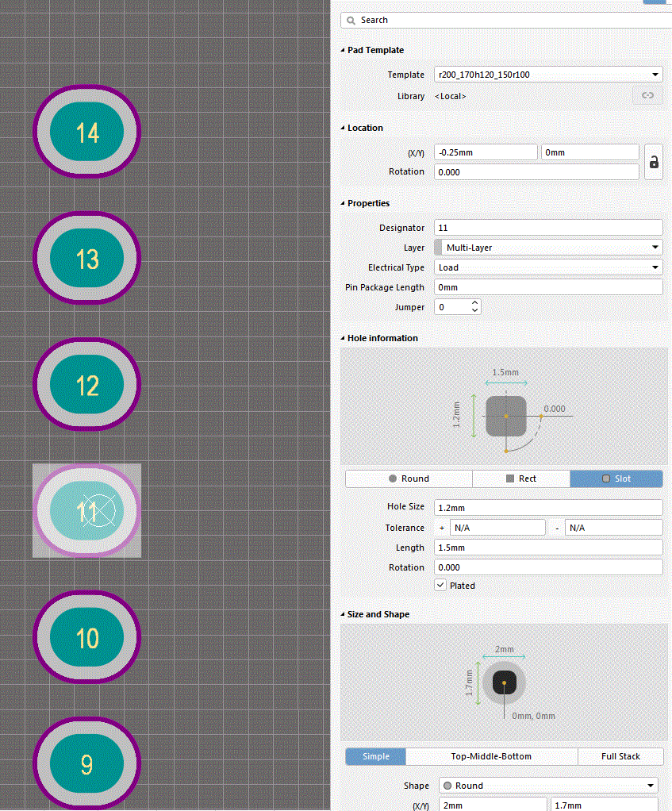This screenshot has height=811, width=672.
Task: Collapse the Hole information section
Action: pos(343,338)
